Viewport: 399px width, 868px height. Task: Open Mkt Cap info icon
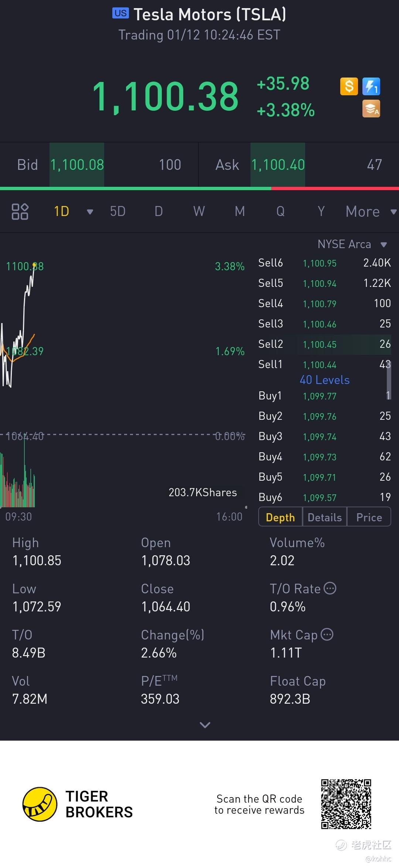327,634
